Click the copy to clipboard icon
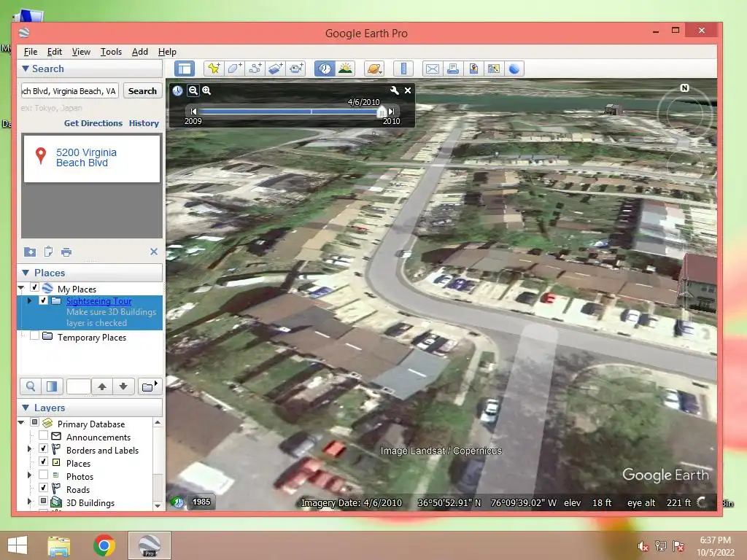Image resolution: width=747 pixels, height=560 pixels. 48,252
